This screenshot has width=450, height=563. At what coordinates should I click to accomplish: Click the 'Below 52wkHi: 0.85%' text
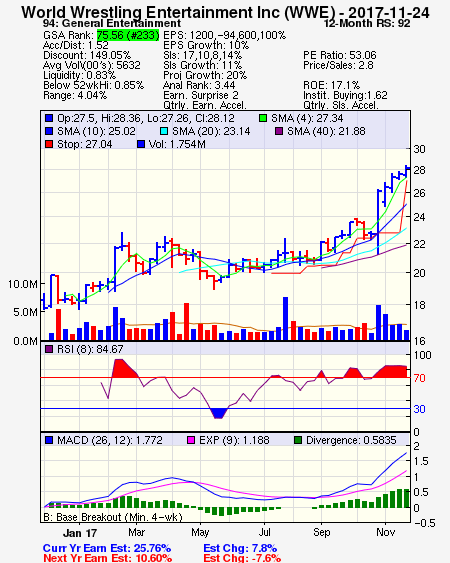pos(93,85)
